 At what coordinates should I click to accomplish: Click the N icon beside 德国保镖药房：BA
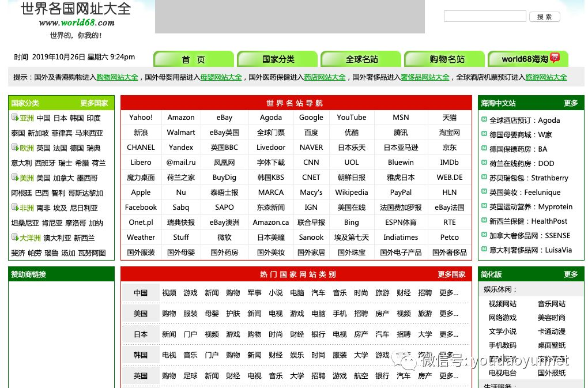click(484, 148)
